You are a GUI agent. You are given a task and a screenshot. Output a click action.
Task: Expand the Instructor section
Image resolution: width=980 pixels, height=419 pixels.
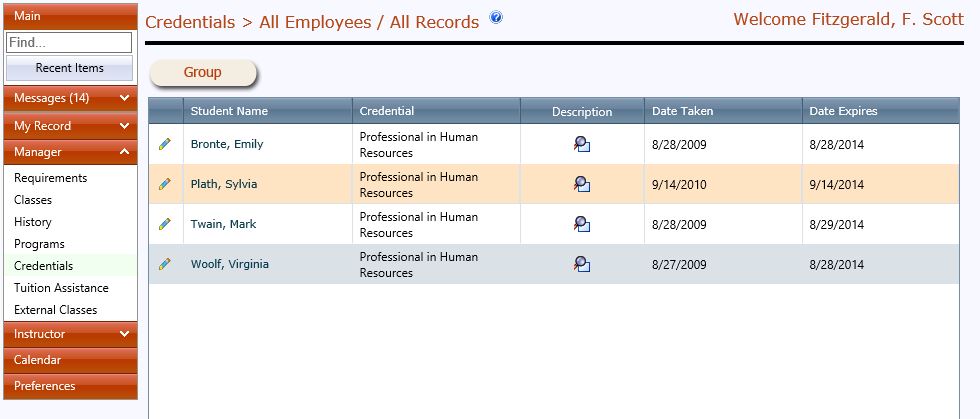(70, 334)
